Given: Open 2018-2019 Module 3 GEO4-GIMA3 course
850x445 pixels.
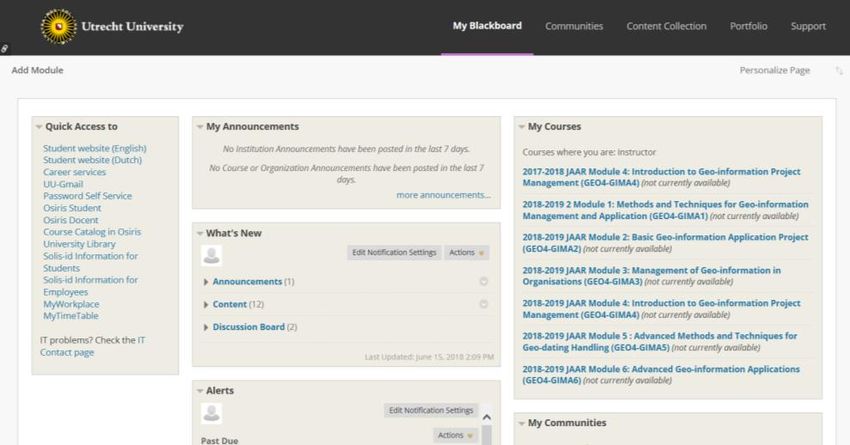Looking at the screenshot, I should (x=652, y=276).
